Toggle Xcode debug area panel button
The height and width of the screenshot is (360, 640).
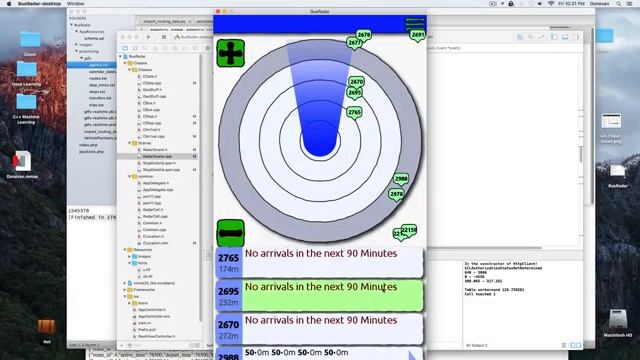(565, 37)
